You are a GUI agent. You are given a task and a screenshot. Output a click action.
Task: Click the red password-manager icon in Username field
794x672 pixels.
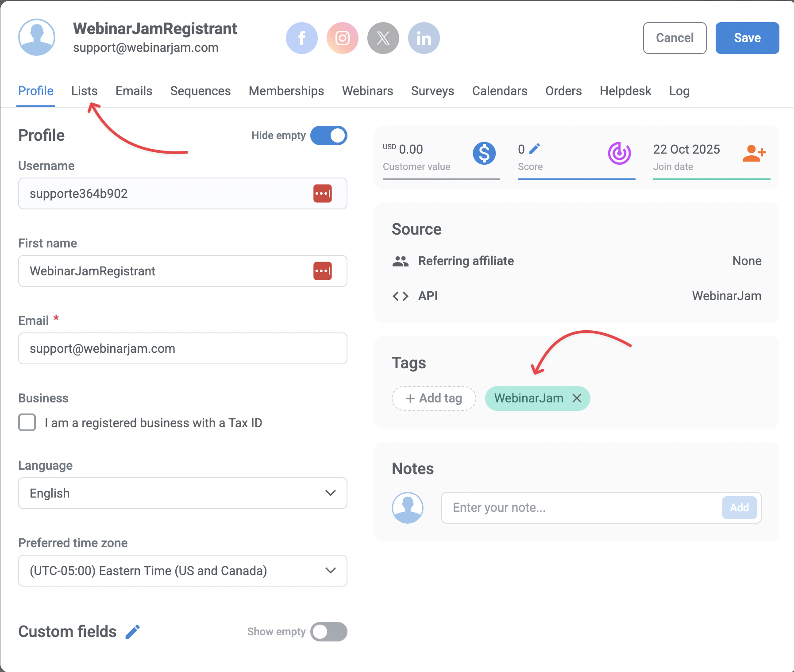click(323, 193)
